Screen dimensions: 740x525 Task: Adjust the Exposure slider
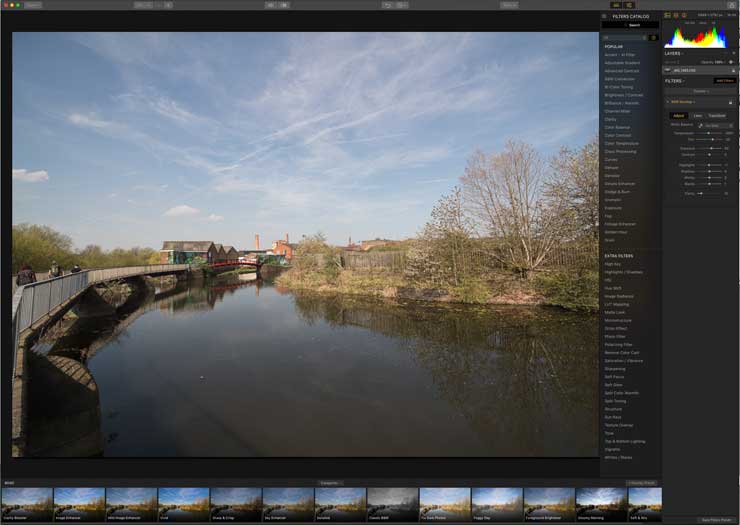click(710, 148)
